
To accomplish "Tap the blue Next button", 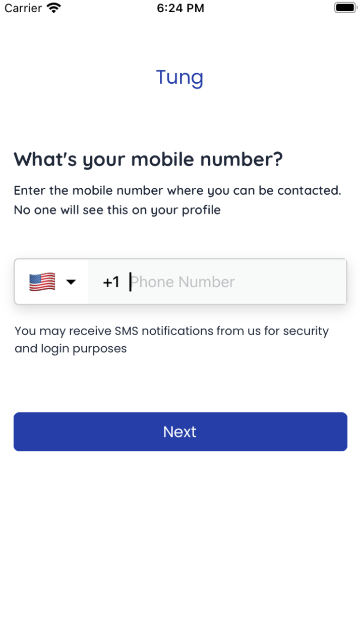I will click(x=180, y=432).
